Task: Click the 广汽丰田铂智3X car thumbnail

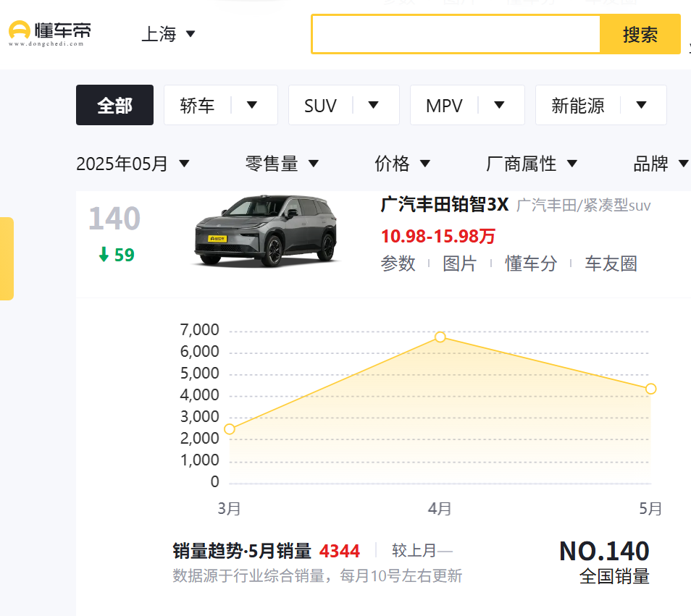Action: pos(266,231)
